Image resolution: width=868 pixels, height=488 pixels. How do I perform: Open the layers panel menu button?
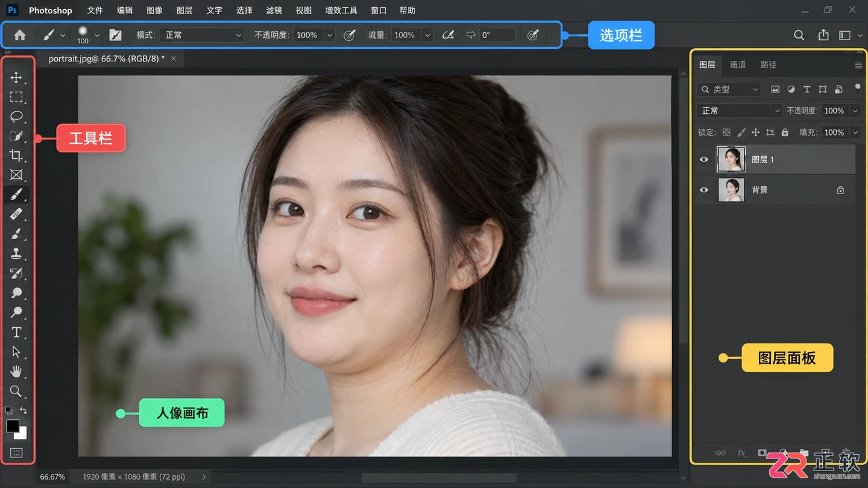point(858,65)
